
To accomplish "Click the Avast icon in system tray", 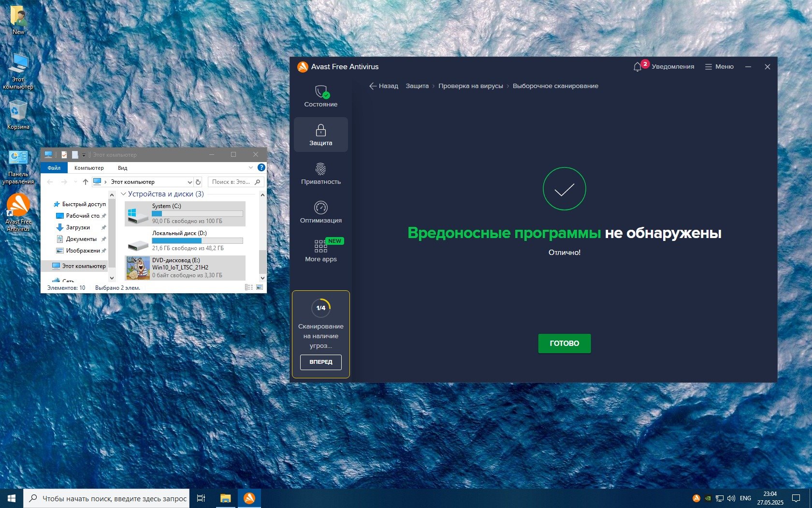I will tap(696, 498).
